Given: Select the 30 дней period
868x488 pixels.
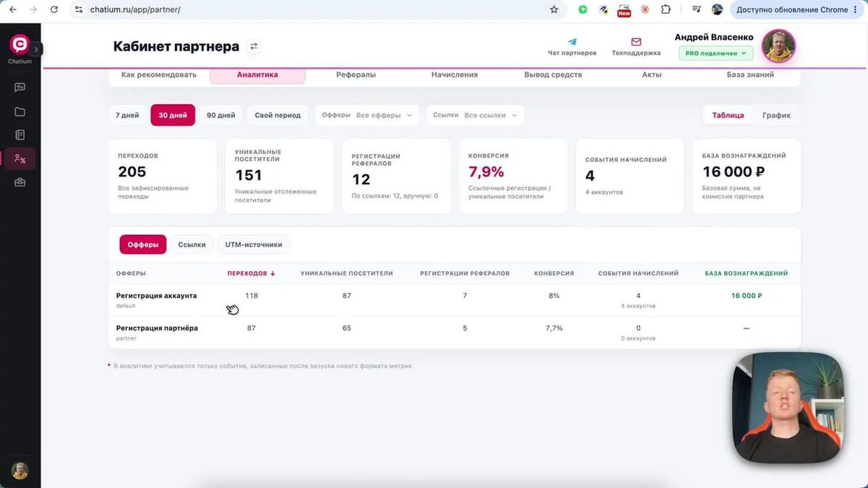Looking at the screenshot, I should click(173, 115).
